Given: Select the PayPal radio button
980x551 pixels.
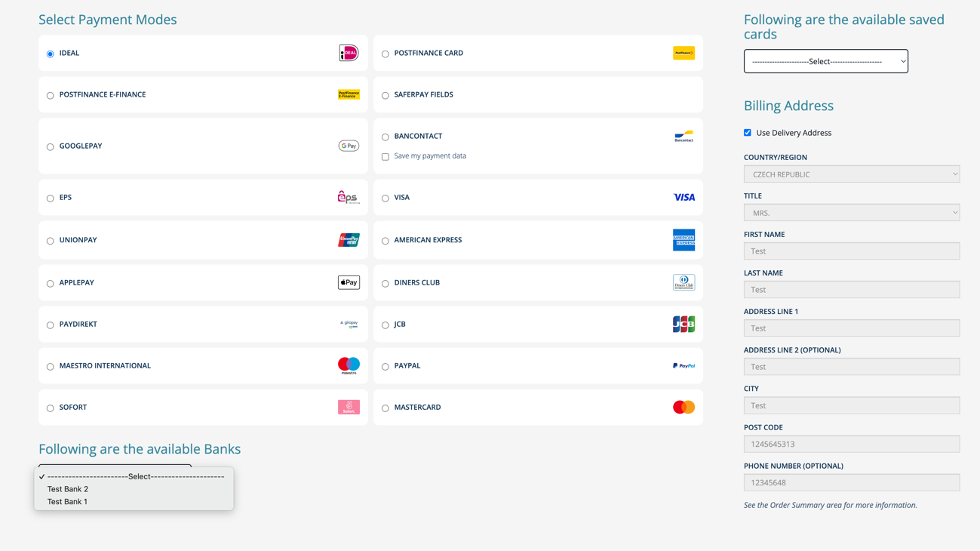Looking at the screenshot, I should pos(386,367).
